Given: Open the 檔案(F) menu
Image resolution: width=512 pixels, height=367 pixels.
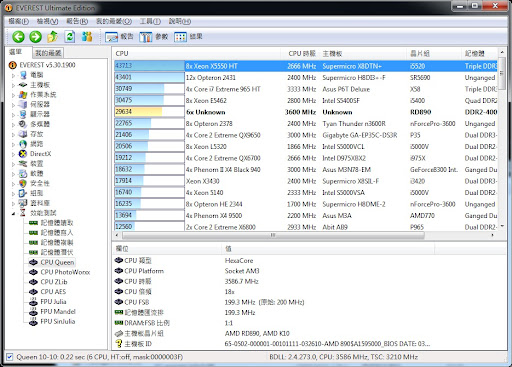Looking at the screenshot, I should click(19, 21).
